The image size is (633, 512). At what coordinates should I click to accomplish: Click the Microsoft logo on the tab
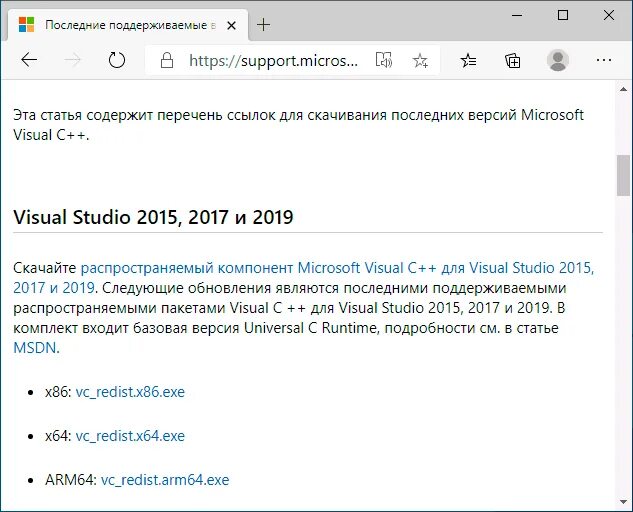[27, 25]
